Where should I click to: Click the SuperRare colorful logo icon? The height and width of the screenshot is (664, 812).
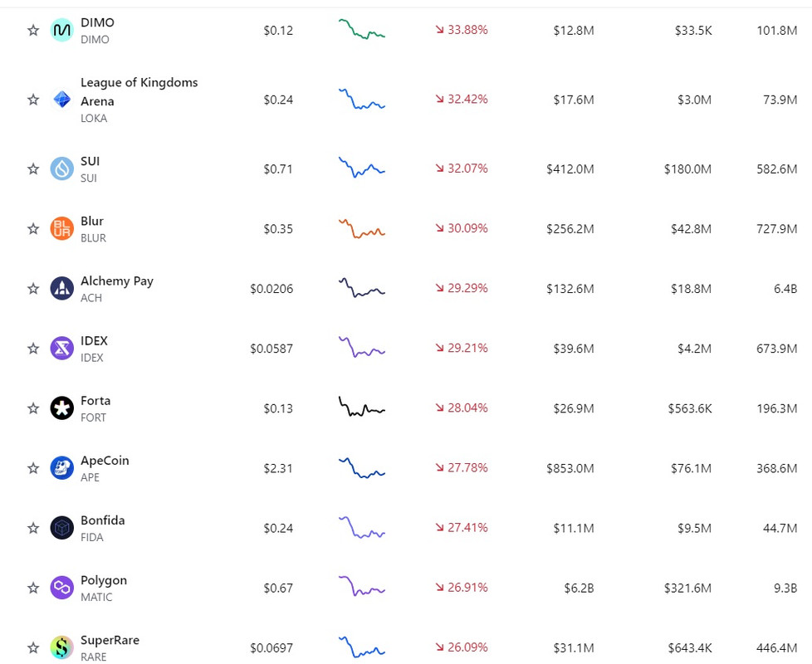(x=61, y=647)
